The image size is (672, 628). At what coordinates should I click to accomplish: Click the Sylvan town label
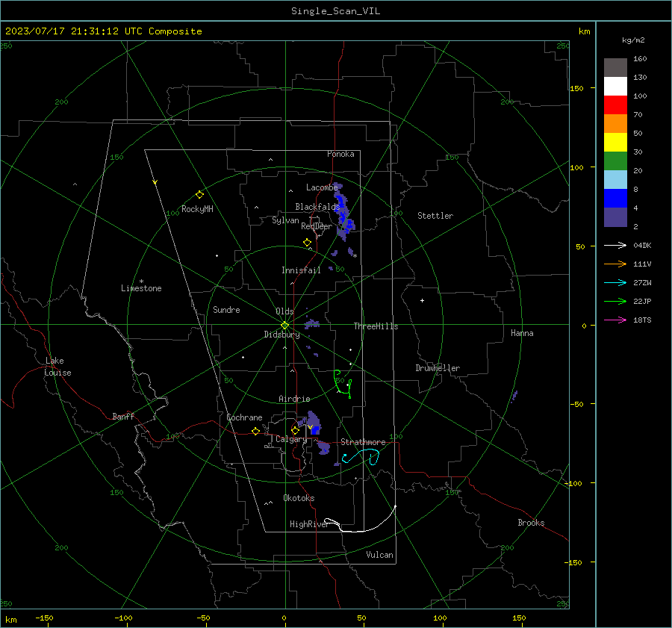285,220
